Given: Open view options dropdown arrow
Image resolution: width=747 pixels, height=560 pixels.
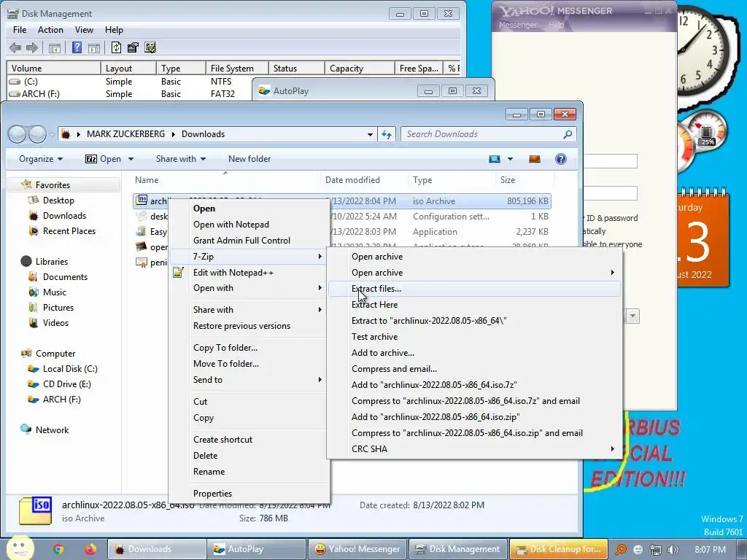Looking at the screenshot, I should tap(510, 158).
